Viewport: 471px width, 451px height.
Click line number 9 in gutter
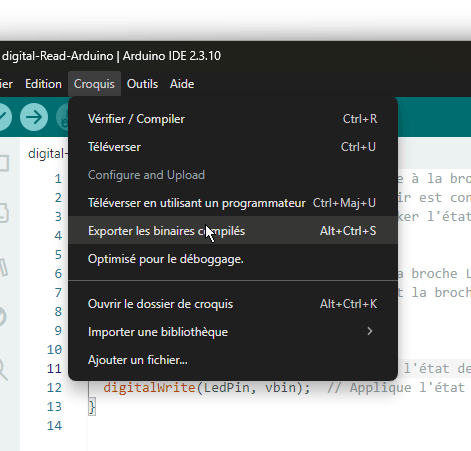(58, 331)
